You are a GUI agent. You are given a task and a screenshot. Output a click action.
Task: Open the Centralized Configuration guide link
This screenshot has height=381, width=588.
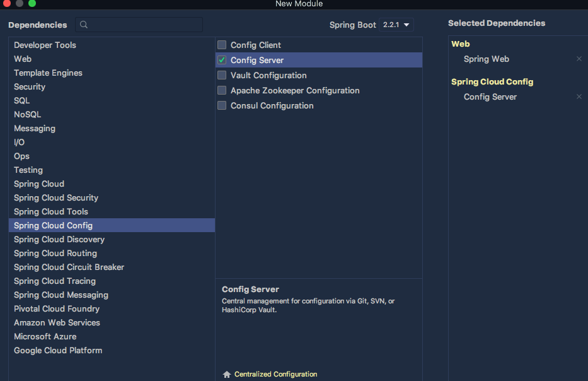click(275, 374)
